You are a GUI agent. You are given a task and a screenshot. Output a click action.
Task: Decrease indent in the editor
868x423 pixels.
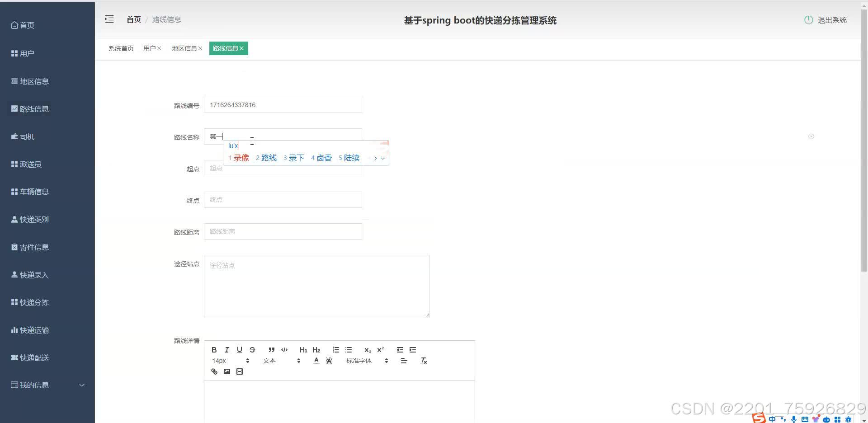pyautogui.click(x=400, y=350)
